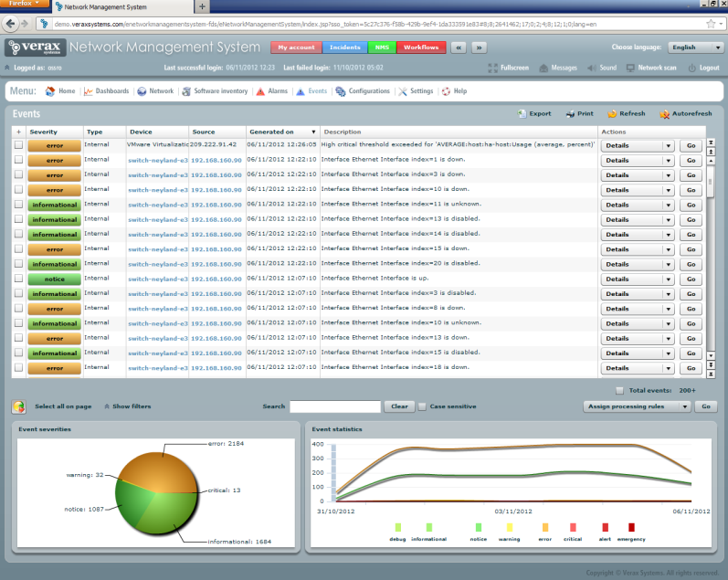Check the index=1 is down event checkbox
Screen dimensions: 728x580
tap(18, 160)
